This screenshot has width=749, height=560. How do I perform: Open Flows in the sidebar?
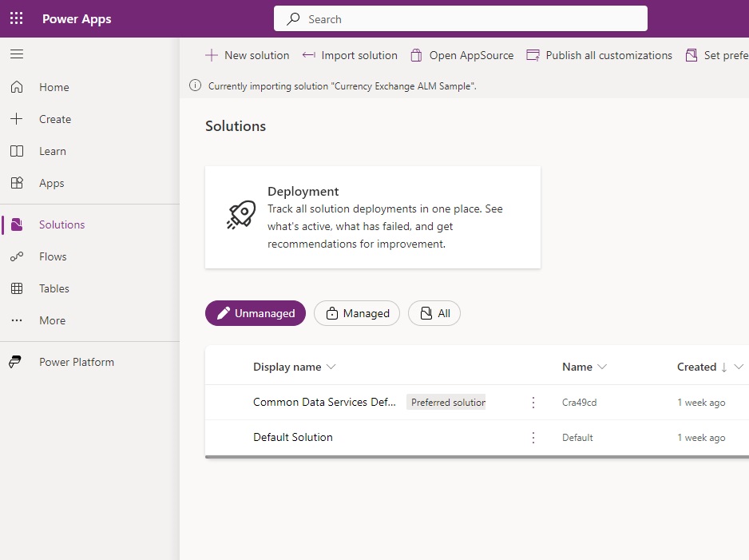click(53, 256)
